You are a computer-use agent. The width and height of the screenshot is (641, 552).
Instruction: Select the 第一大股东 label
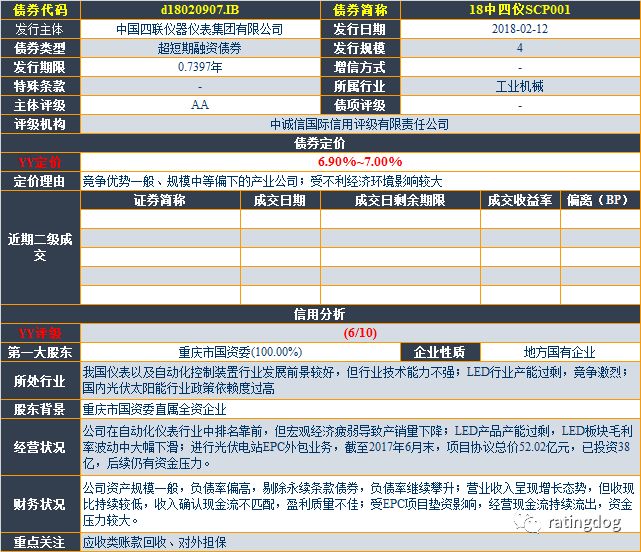tap(40, 352)
